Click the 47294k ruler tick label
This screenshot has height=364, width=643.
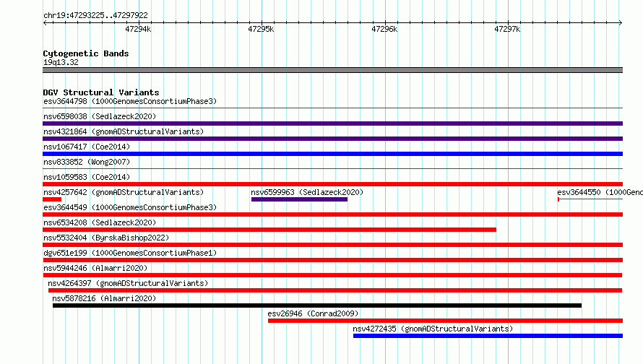[x=138, y=29]
